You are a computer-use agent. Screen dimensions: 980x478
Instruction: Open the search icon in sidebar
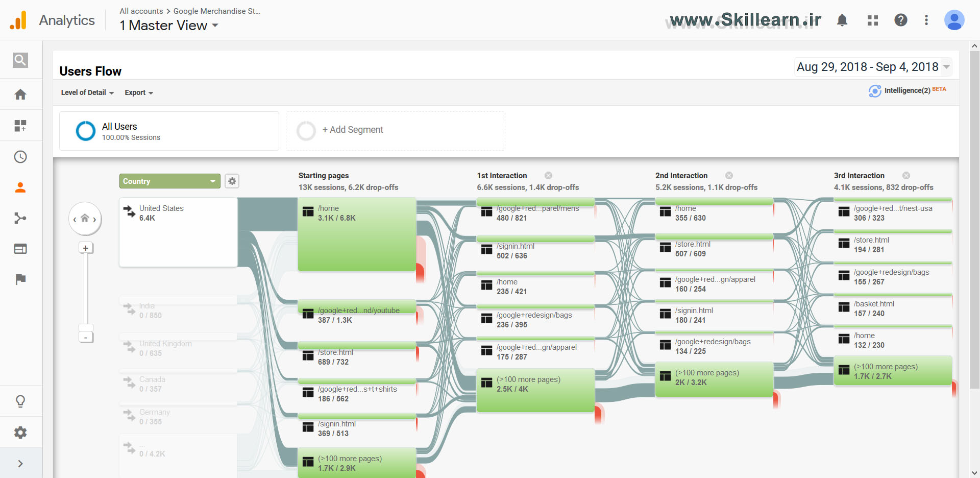[x=20, y=60]
